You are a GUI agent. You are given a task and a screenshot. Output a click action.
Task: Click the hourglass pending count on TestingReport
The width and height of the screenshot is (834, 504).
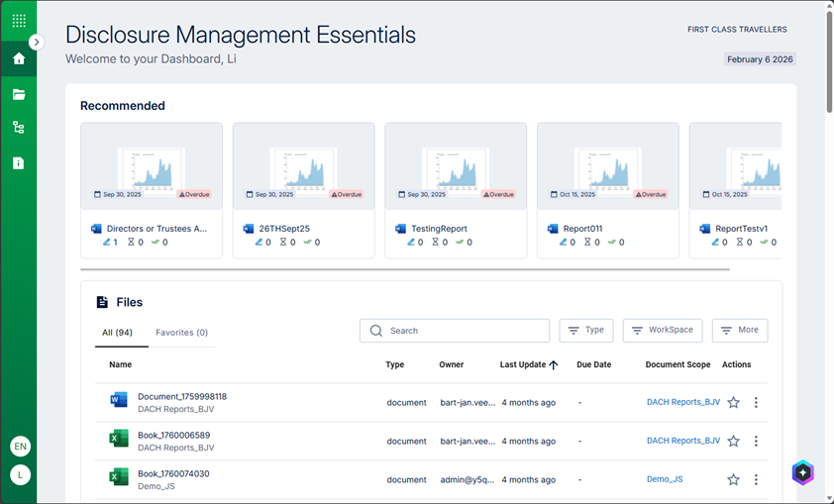[440, 243]
